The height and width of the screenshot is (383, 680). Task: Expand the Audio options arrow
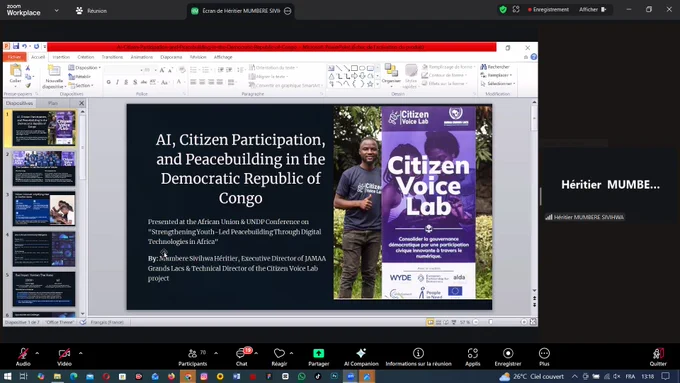[37, 353]
